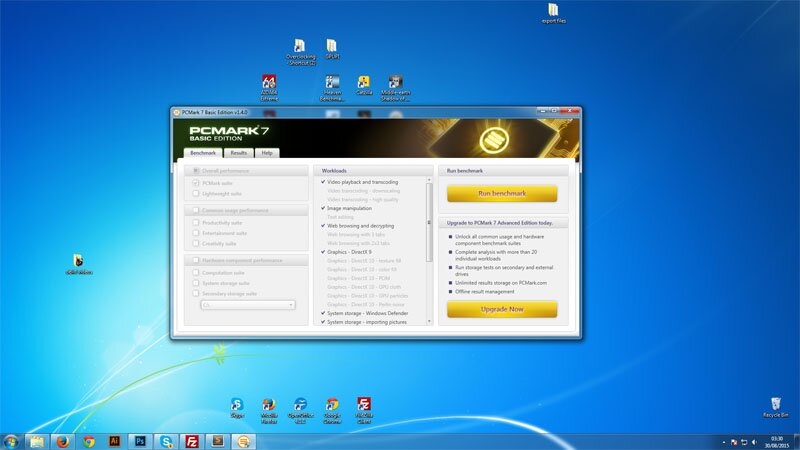Click the Workloads scroll down arrow
The height and width of the screenshot is (450, 800).
429,321
